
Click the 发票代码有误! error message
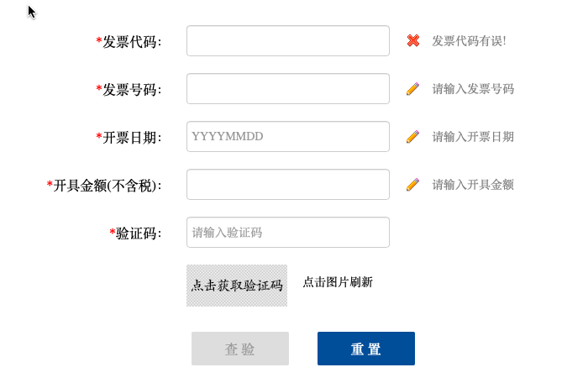coord(469,40)
